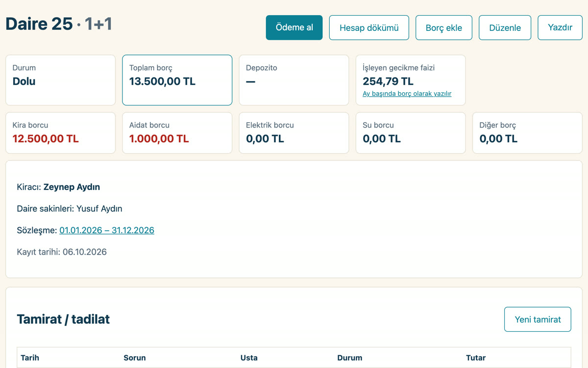Click the Ödeme al button

coord(294,27)
